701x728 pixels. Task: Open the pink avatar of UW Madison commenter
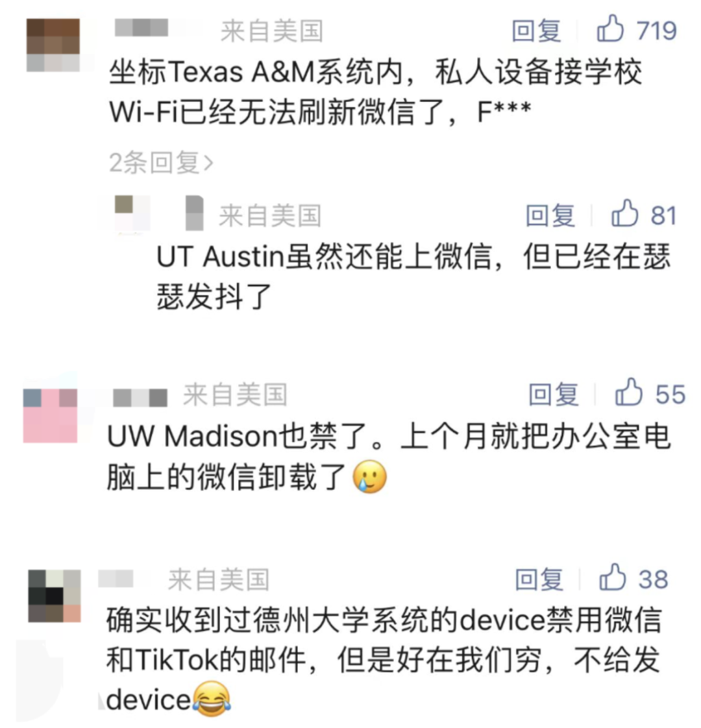(x=50, y=415)
